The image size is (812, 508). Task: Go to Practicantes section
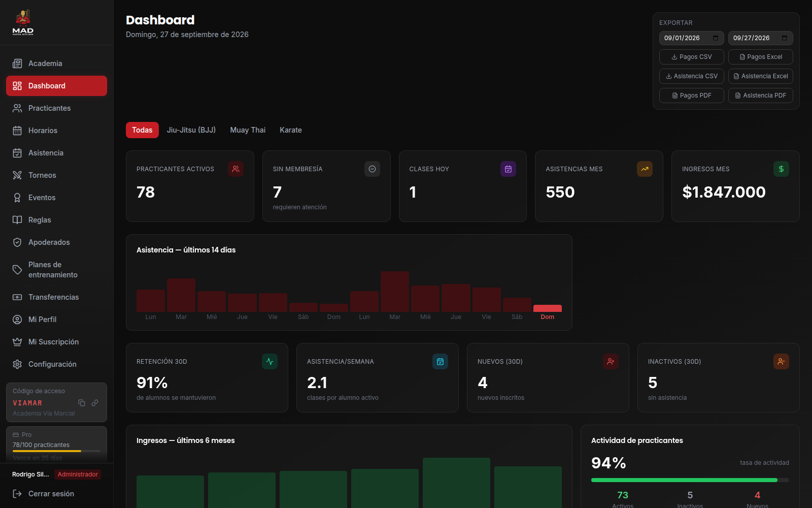point(56,108)
